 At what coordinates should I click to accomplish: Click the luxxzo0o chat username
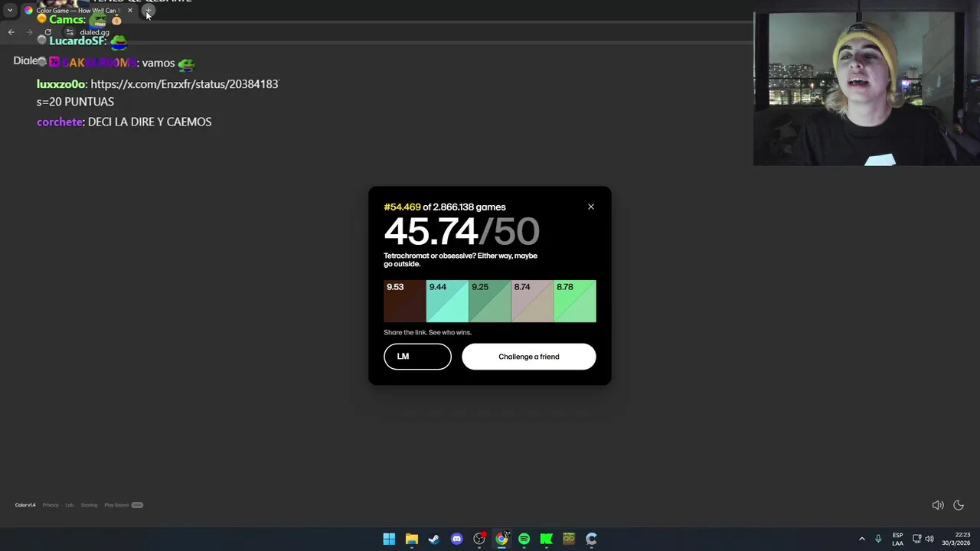61,84
